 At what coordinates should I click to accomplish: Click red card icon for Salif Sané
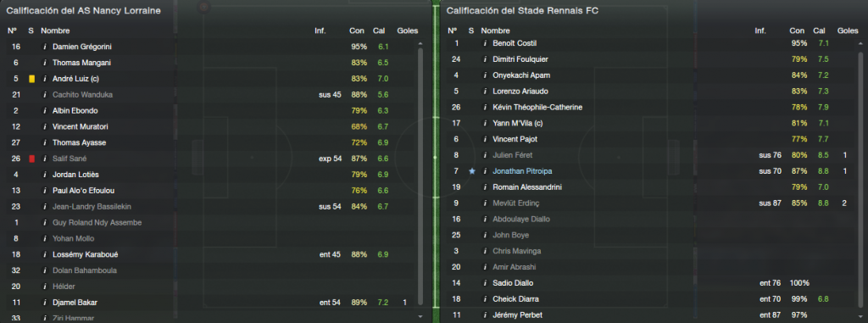[31, 159]
